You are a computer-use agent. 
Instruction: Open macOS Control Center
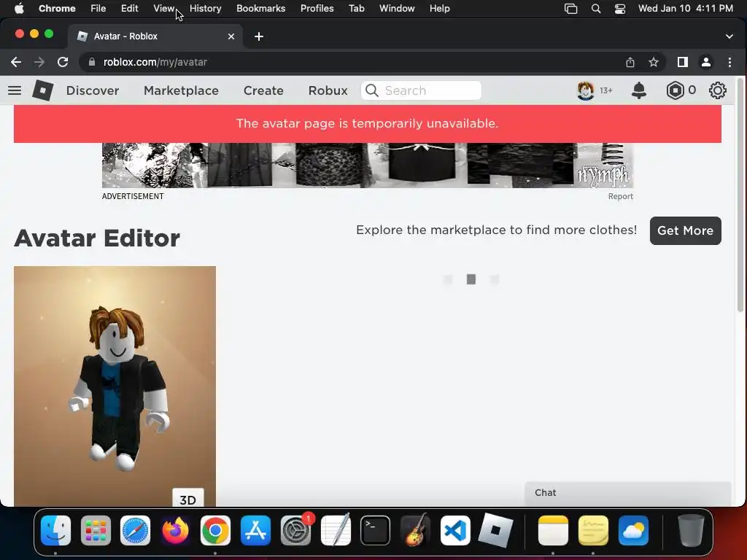(x=620, y=9)
